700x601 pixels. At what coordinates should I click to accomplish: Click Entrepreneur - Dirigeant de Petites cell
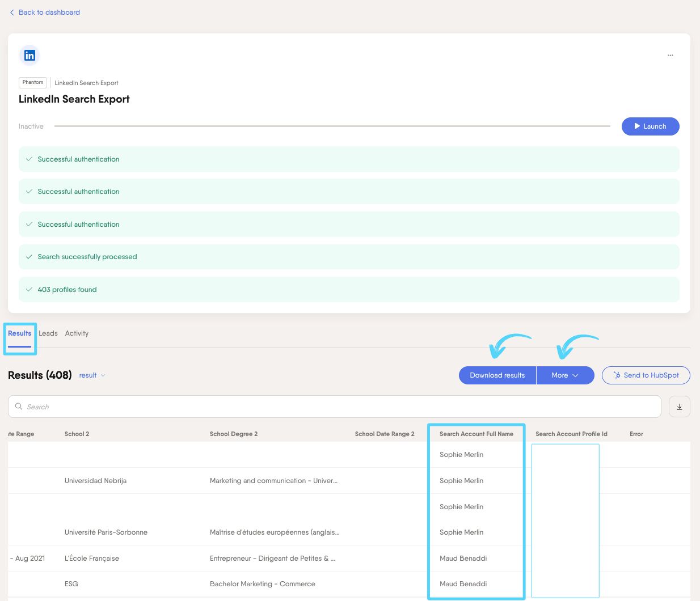click(x=272, y=558)
